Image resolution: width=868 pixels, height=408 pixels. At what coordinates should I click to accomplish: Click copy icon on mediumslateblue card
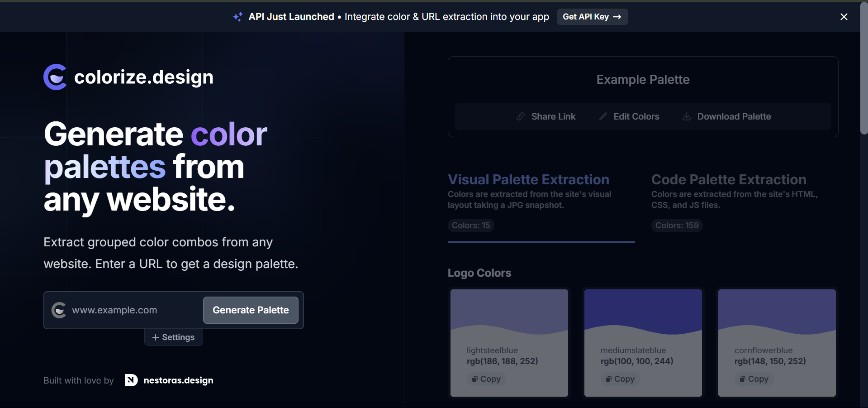click(x=608, y=379)
